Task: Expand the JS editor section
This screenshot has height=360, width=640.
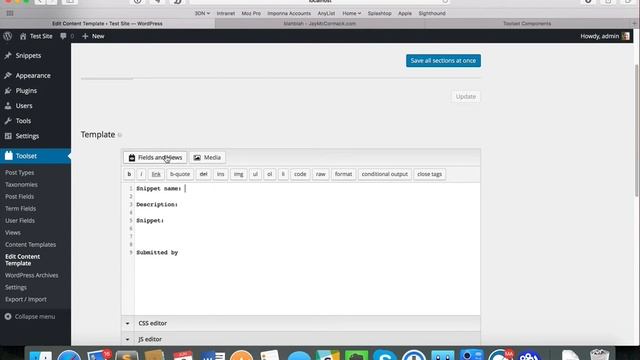Action: pos(301,339)
